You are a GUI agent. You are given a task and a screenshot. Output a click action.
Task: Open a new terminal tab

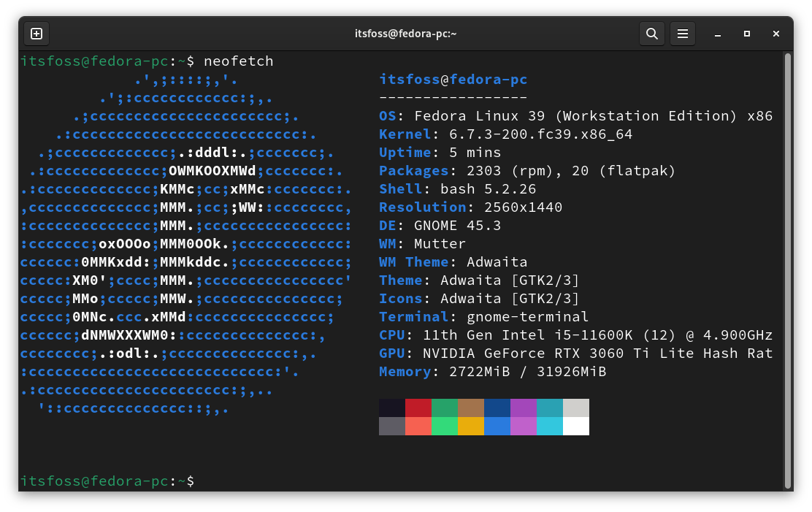pos(36,33)
